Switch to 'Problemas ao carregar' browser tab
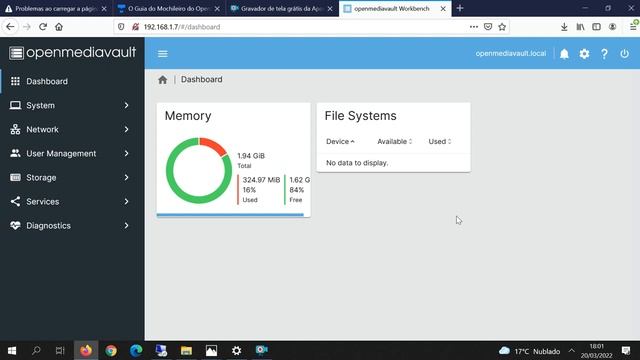Image resolution: width=640 pixels, height=360 pixels. 56,9
